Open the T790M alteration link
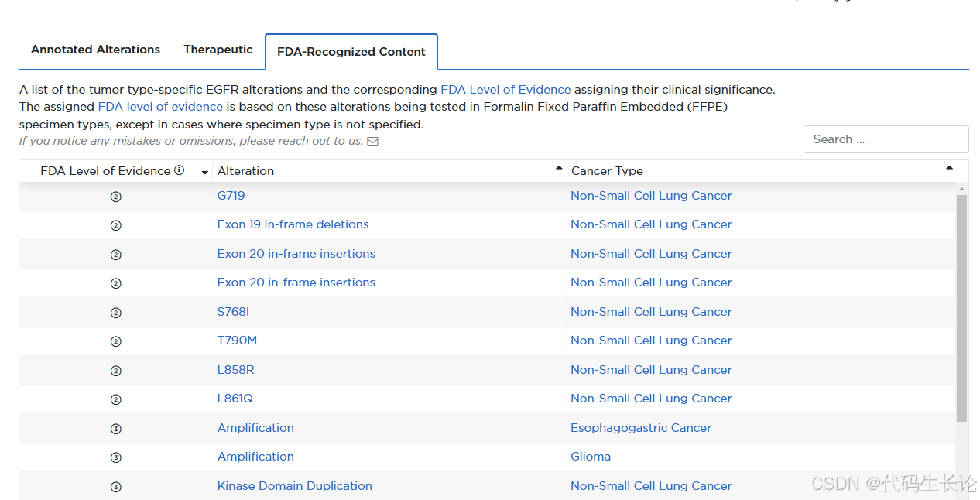The image size is (980, 500). pos(237,341)
